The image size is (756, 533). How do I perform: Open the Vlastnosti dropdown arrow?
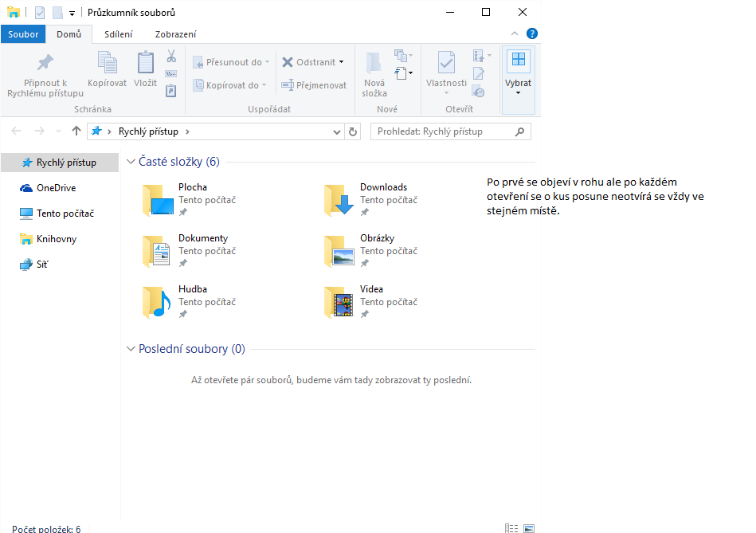(446, 92)
